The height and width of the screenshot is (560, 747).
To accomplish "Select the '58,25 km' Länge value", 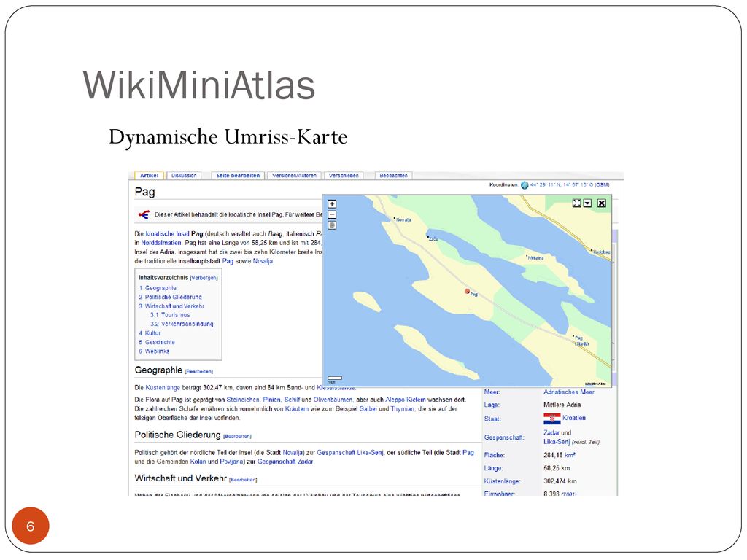I will pos(557,469).
